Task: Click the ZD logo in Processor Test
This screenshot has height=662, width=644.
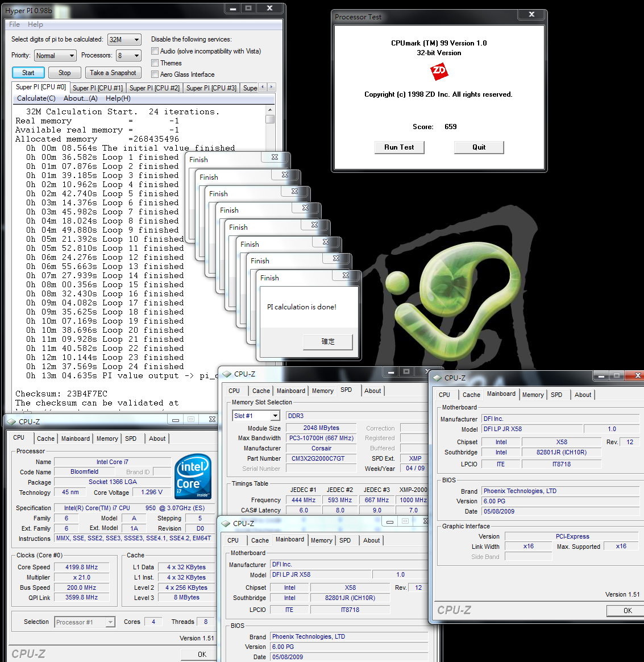Action: [439, 71]
